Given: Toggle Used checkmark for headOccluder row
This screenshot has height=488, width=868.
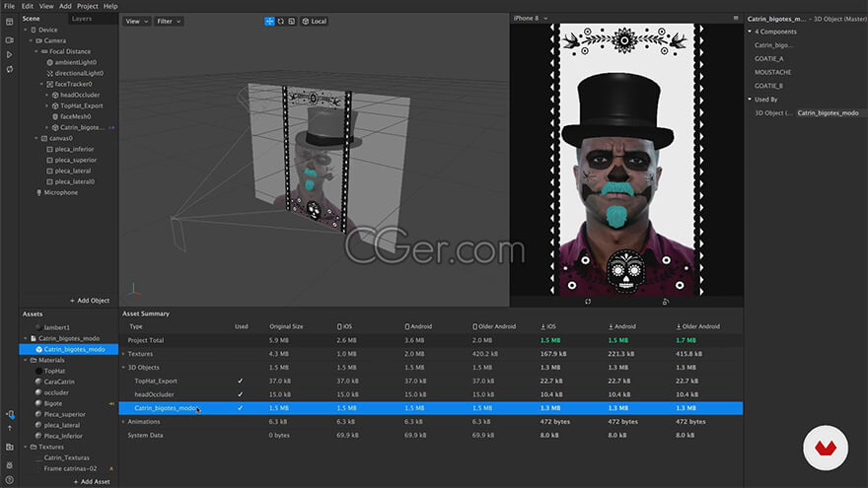Looking at the screenshot, I should tap(241, 394).
